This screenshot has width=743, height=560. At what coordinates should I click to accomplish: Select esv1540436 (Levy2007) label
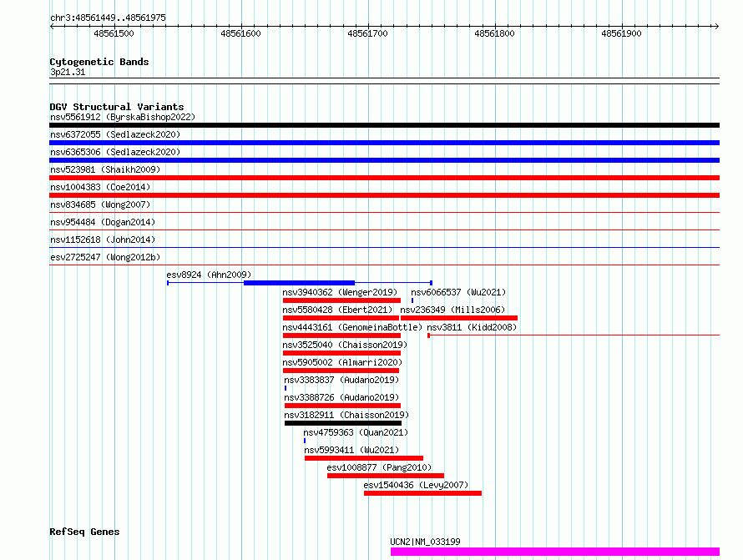coord(416,485)
